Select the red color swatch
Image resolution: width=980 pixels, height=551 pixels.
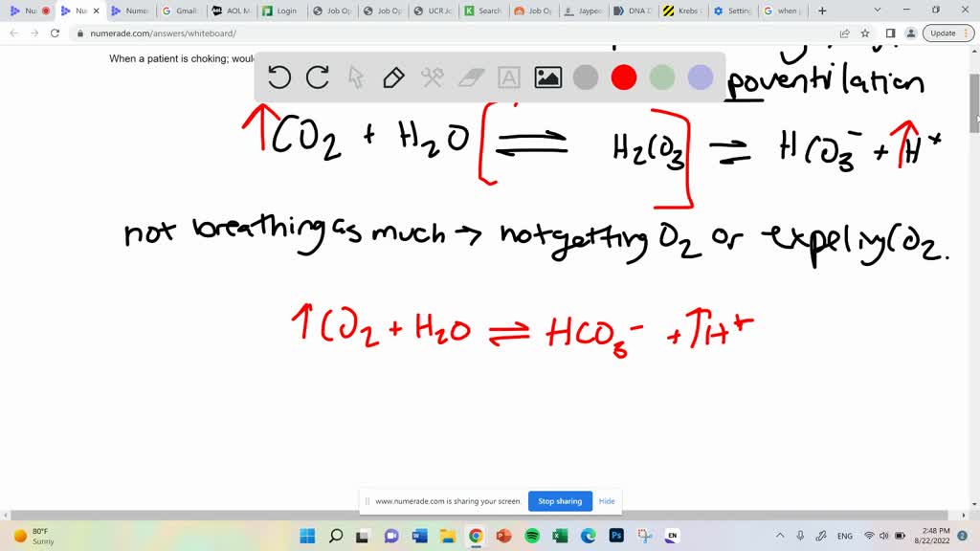coord(624,77)
